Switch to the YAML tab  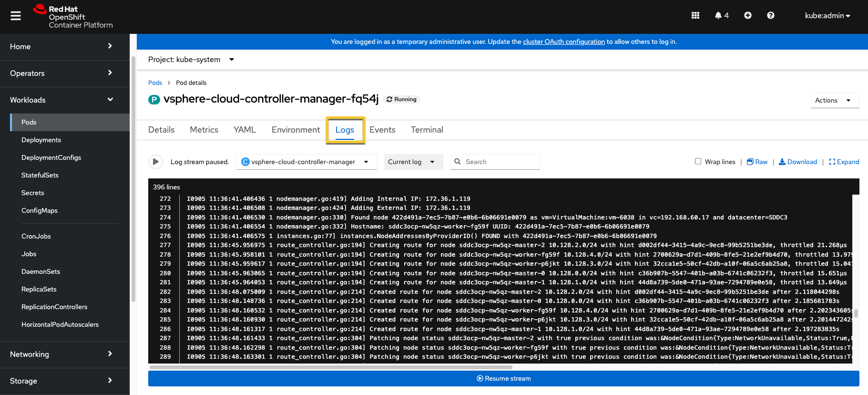[x=245, y=130]
